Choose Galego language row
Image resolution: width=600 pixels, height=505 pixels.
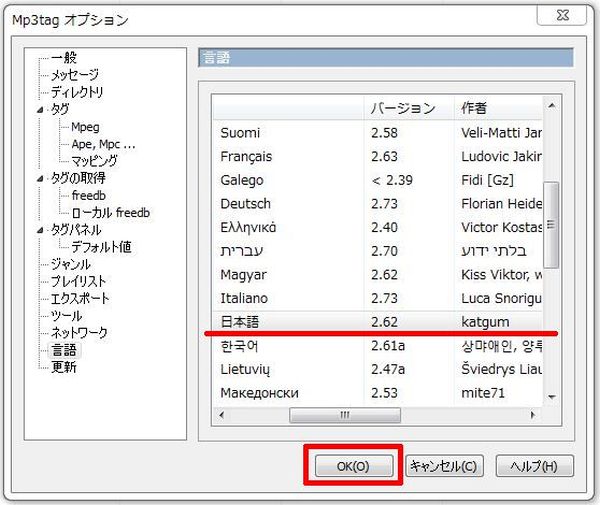point(377,180)
